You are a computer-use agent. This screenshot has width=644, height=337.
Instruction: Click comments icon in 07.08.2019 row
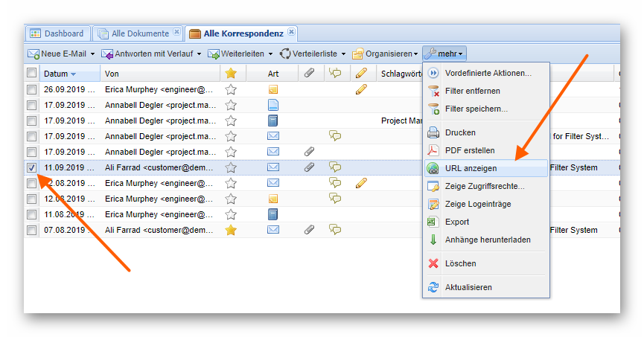click(x=335, y=229)
